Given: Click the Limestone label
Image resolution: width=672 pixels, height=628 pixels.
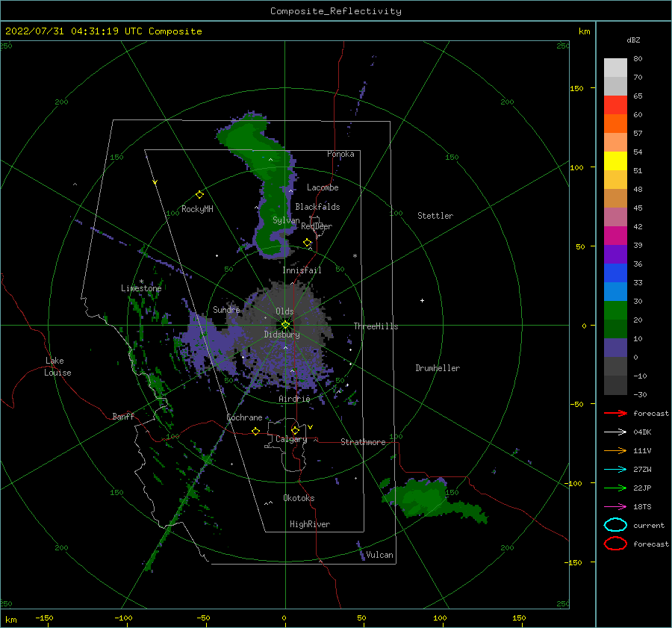Looking at the screenshot, I should 141,288.
